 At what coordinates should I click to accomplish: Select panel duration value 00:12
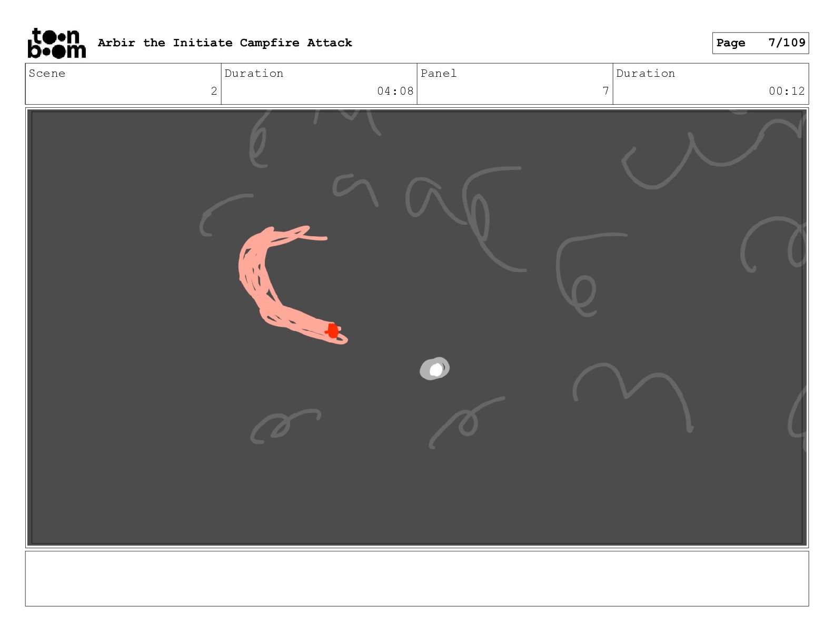(787, 91)
